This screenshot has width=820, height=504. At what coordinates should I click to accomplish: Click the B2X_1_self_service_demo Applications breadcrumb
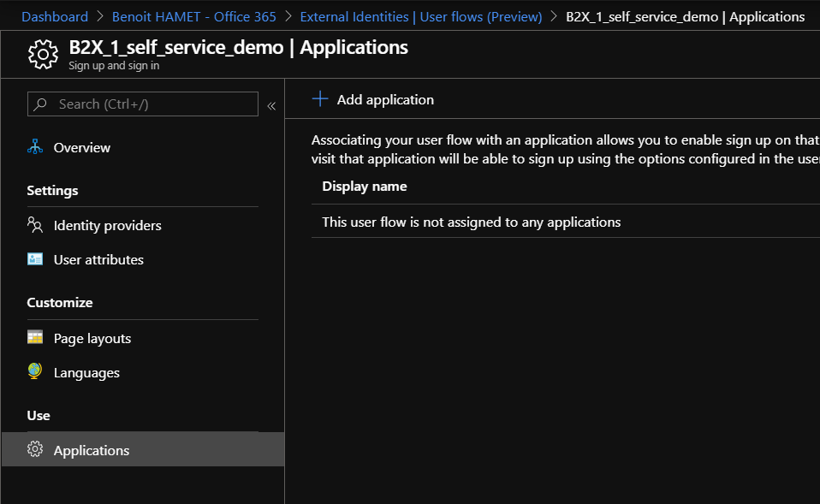[685, 17]
